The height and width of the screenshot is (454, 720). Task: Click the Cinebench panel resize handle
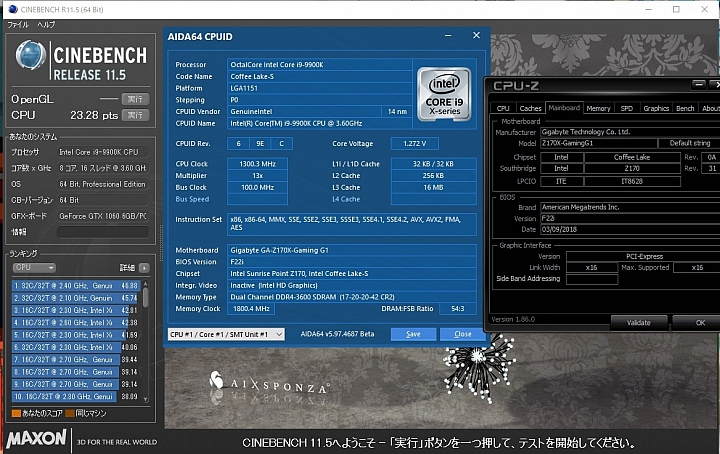pos(161,243)
